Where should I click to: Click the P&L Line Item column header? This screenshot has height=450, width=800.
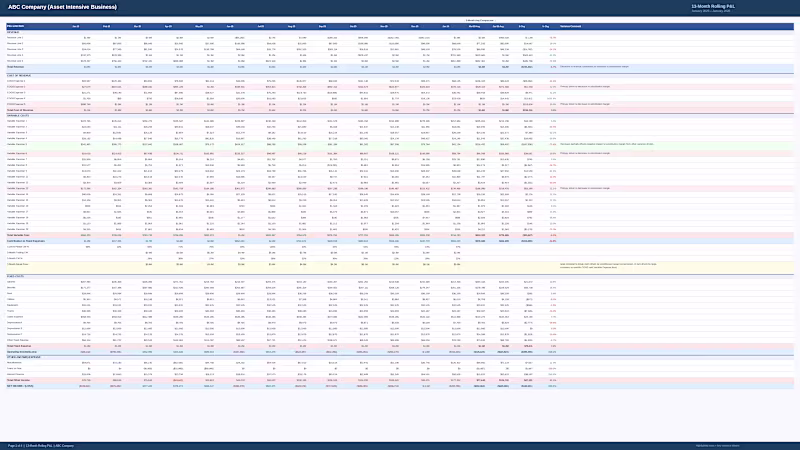[x=15, y=26]
